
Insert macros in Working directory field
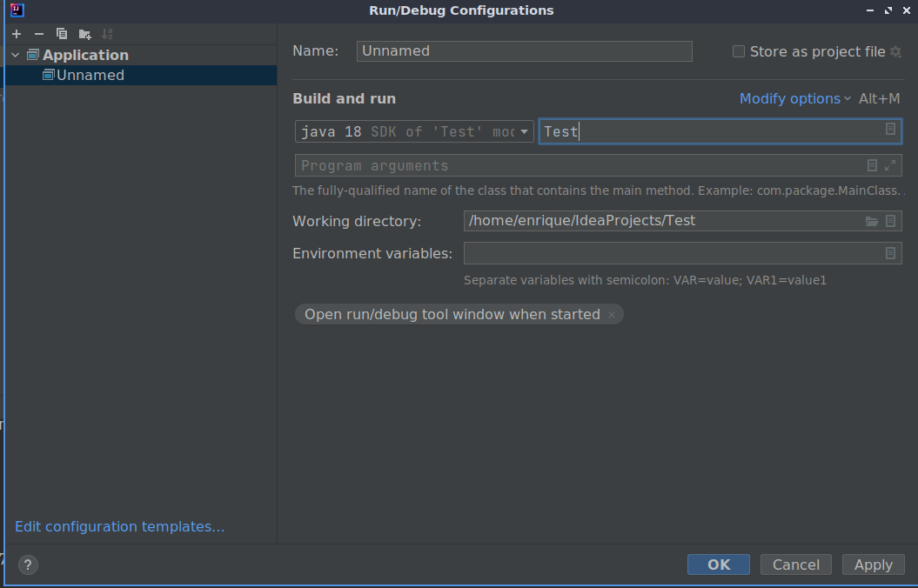point(890,221)
